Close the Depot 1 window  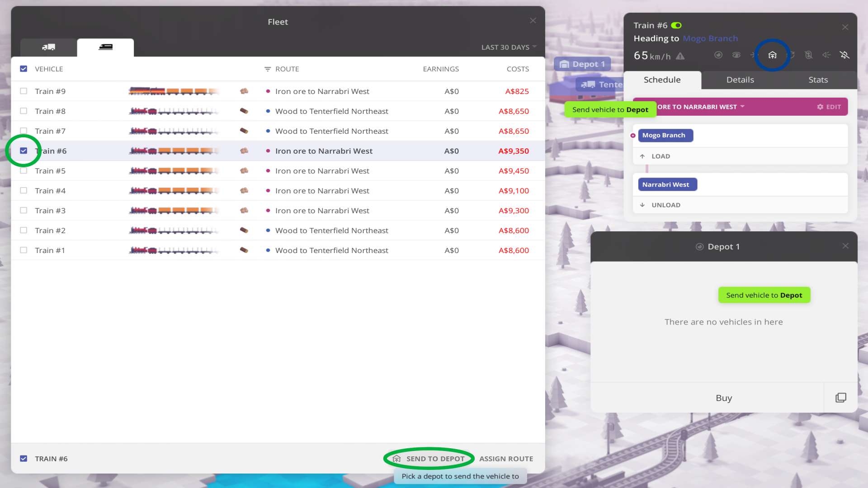click(x=845, y=246)
